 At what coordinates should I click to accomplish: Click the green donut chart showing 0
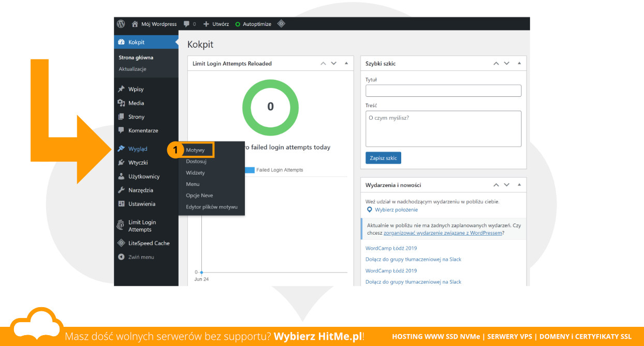270,107
